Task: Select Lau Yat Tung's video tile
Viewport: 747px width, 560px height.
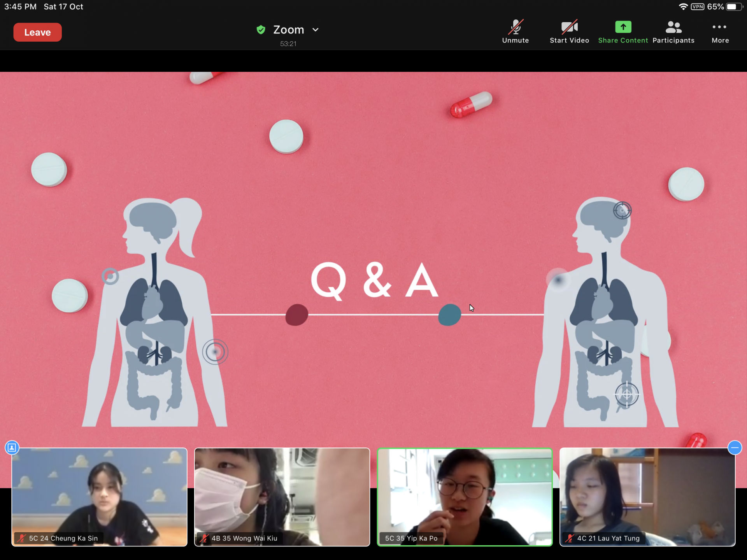Action: point(647,497)
